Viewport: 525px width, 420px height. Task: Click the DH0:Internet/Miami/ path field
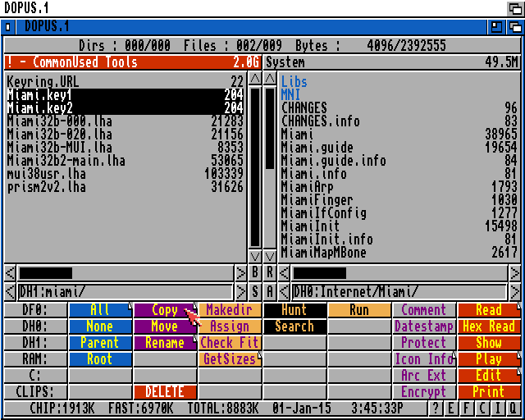399,292
